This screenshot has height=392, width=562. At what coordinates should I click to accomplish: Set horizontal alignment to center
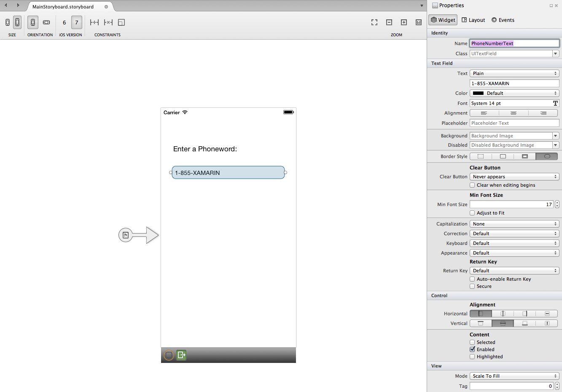(x=503, y=314)
